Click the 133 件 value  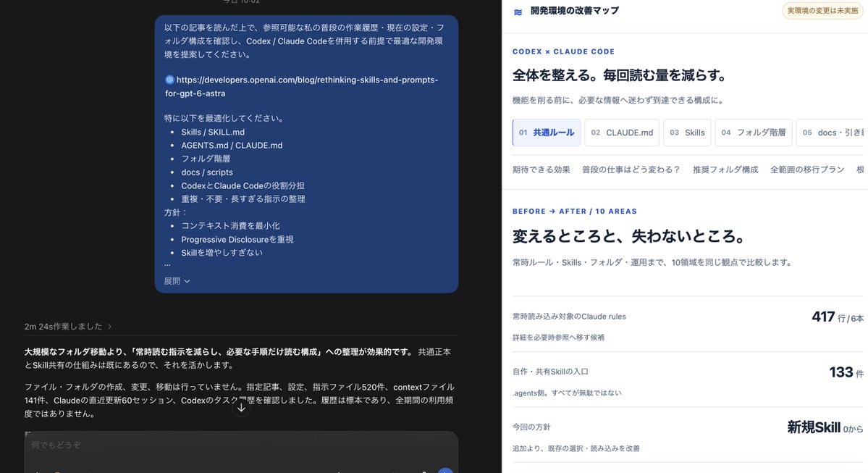coord(846,372)
